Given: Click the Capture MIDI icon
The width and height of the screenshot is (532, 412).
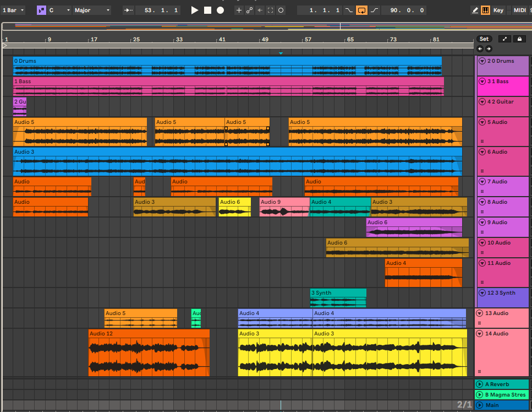Looking at the screenshot, I should [x=270, y=10].
